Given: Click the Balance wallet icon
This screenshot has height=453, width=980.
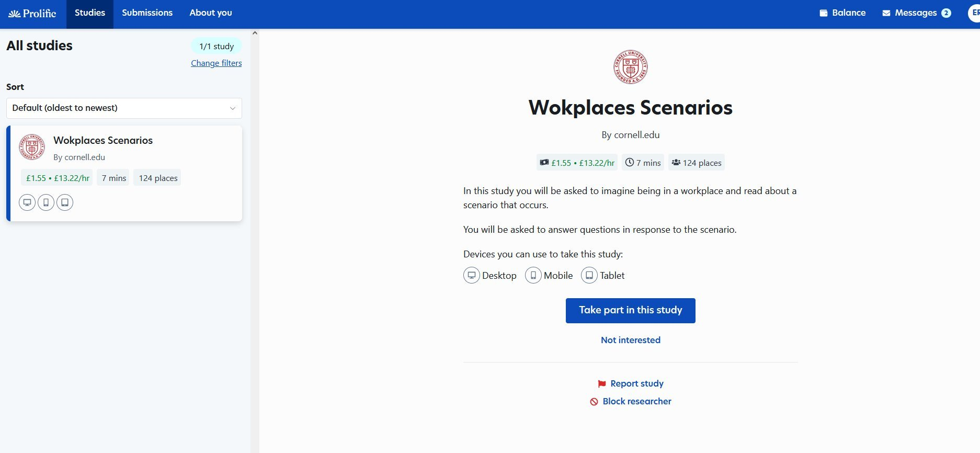Looking at the screenshot, I should [x=823, y=13].
